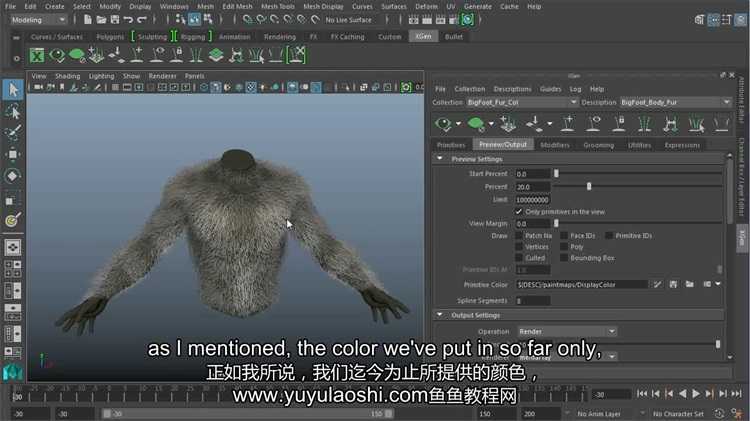750x421 pixels.
Task: Activate the Rotate tool in the toolbox
Action: 13,176
